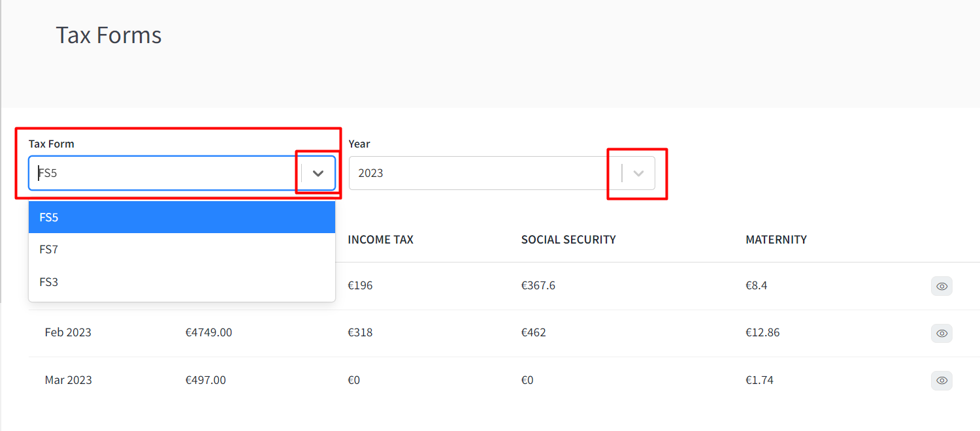This screenshot has width=980, height=431.
Task: Click the MATERNITY column header
Action: pos(776,240)
